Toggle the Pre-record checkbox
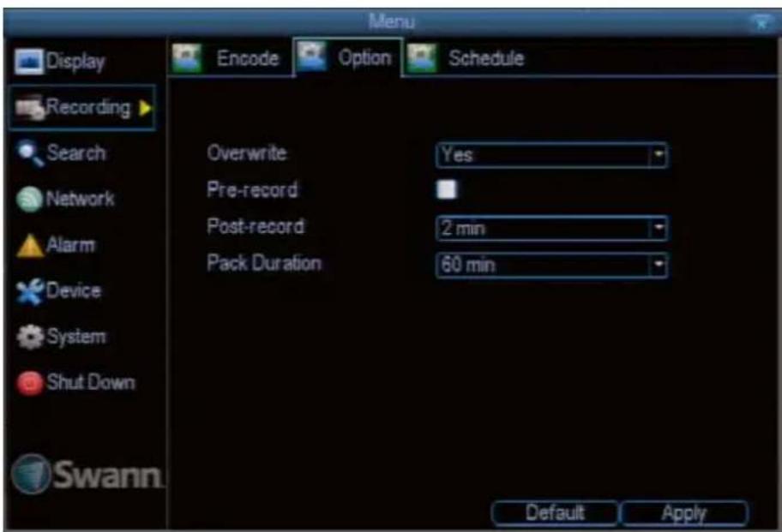The image size is (782, 532). tap(446, 189)
